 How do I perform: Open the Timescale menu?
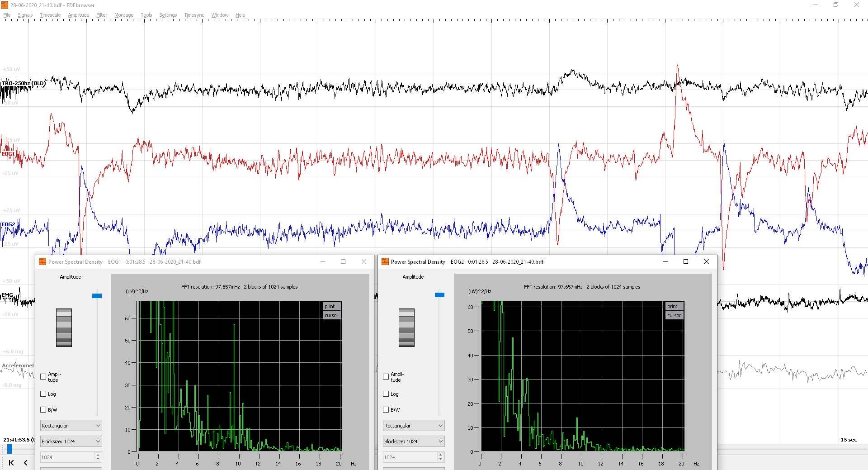[50, 15]
